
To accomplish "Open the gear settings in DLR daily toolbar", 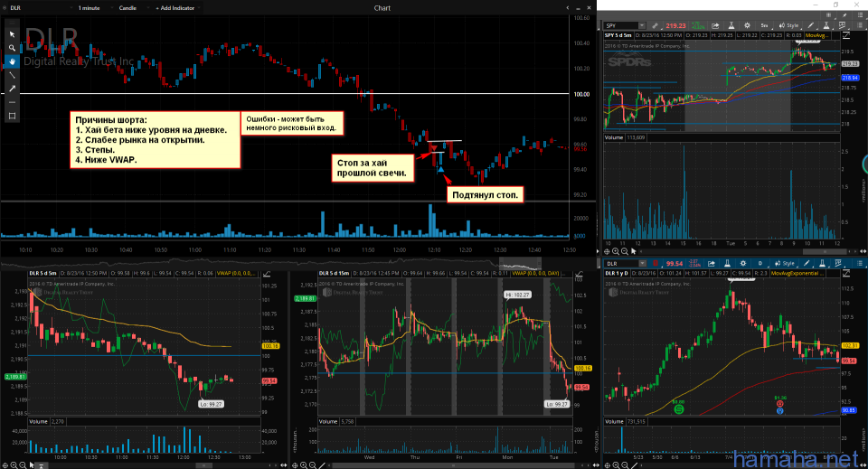I will (x=743, y=263).
